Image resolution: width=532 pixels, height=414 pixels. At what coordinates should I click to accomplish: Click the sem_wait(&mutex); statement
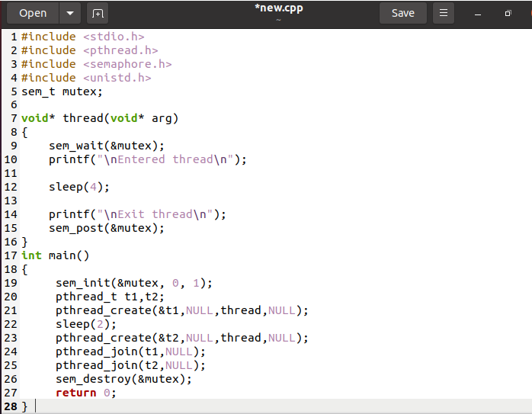(x=106, y=146)
